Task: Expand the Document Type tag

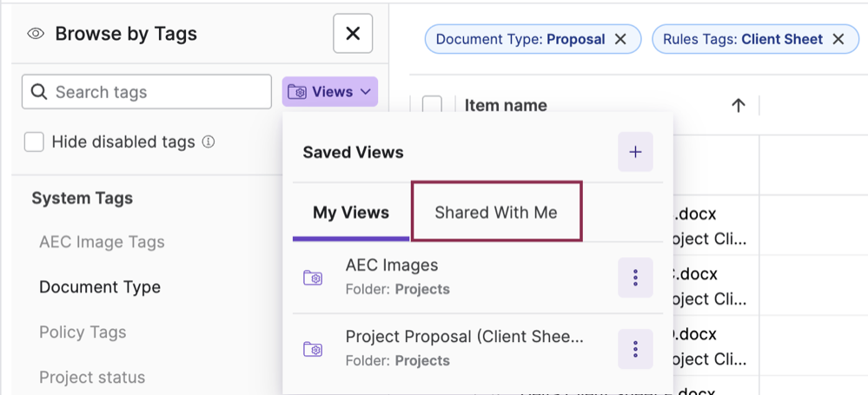Action: point(100,287)
